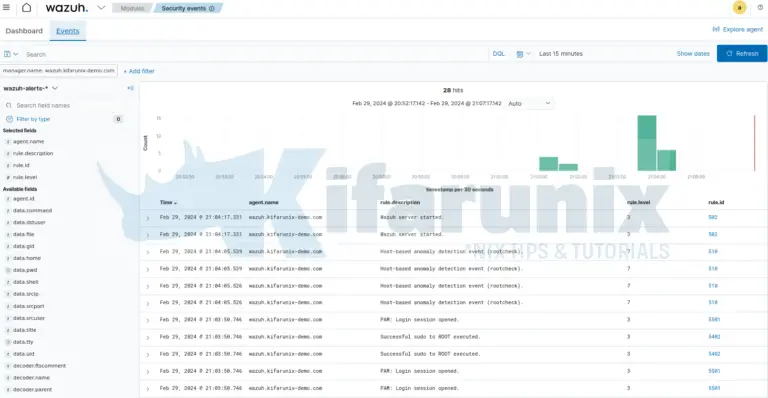
Task: Select the agent.id available field
Action: 24,199
